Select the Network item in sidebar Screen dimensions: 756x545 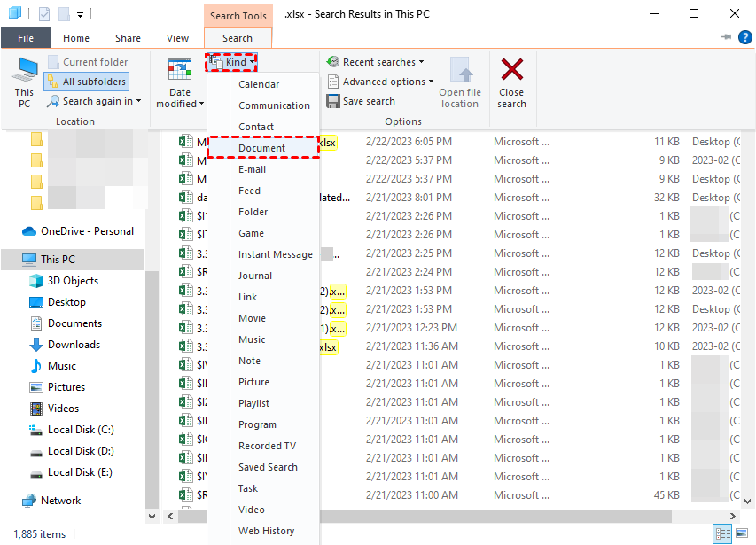coord(60,501)
